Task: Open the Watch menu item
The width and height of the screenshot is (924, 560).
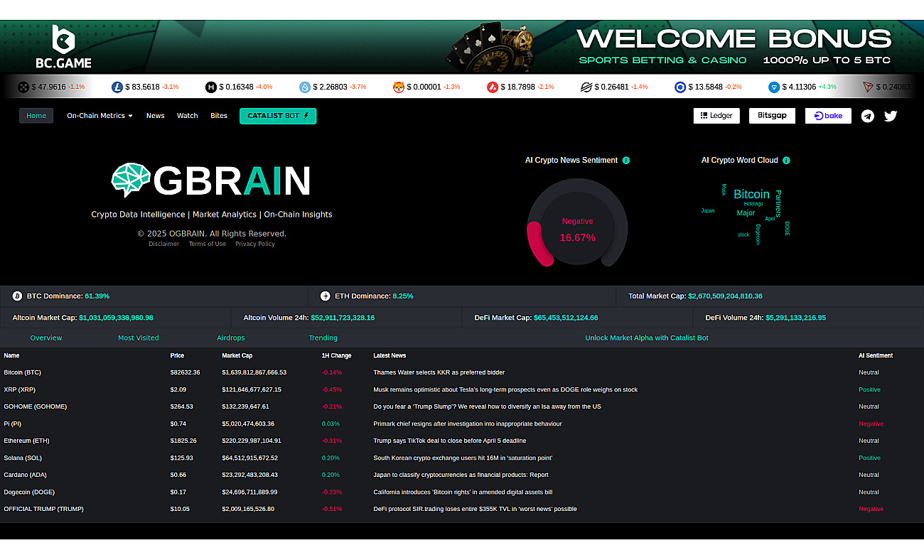Action: (x=188, y=116)
